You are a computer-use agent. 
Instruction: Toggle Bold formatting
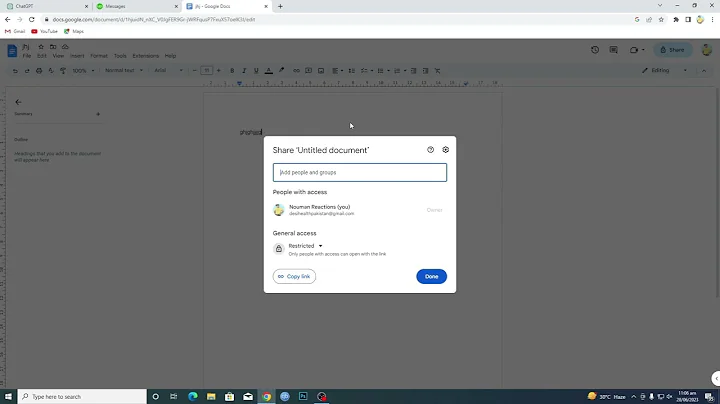[x=232, y=71]
